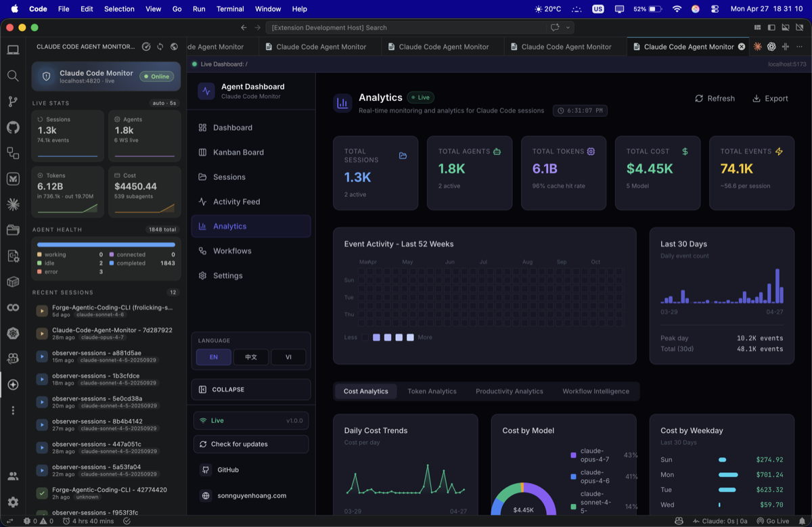Select the EN language option
The width and height of the screenshot is (812, 527).
[213, 357]
